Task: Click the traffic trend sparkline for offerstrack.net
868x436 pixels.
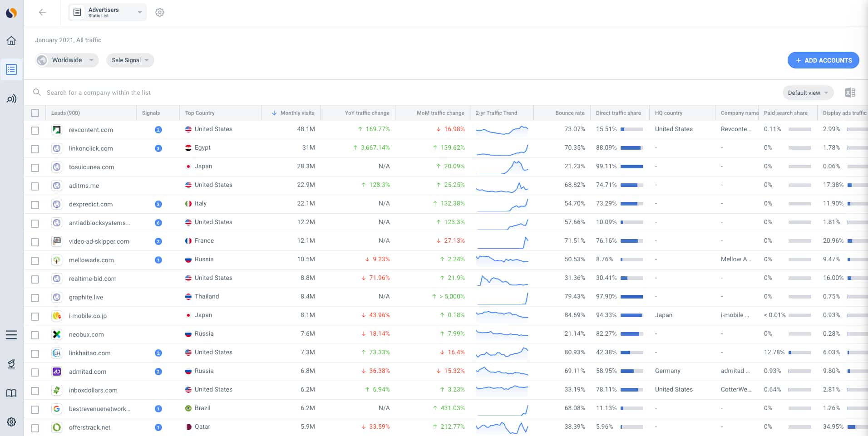Action: tap(502, 427)
